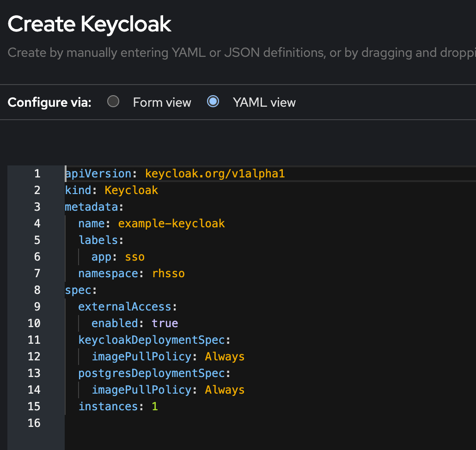Click the keycloakDeploymentSpec key
Image resolution: width=476 pixels, height=450 pixels.
(x=152, y=340)
